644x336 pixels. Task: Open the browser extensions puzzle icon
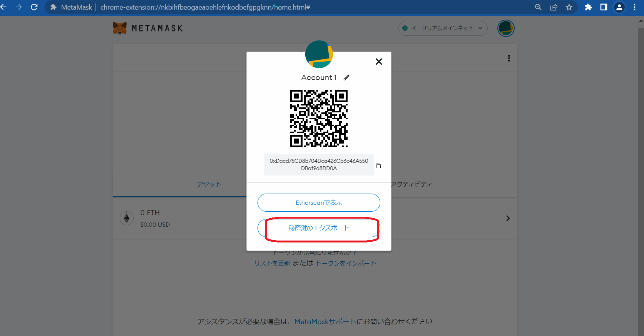coord(588,7)
